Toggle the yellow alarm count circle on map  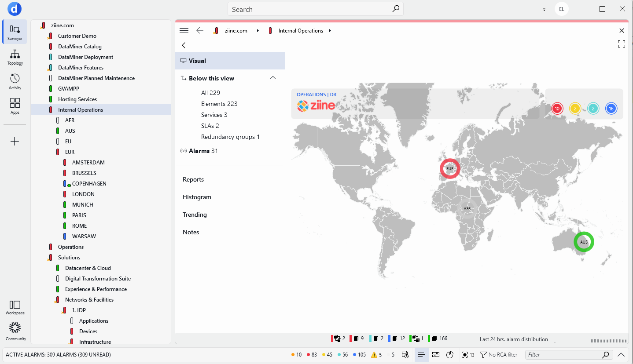(x=575, y=109)
